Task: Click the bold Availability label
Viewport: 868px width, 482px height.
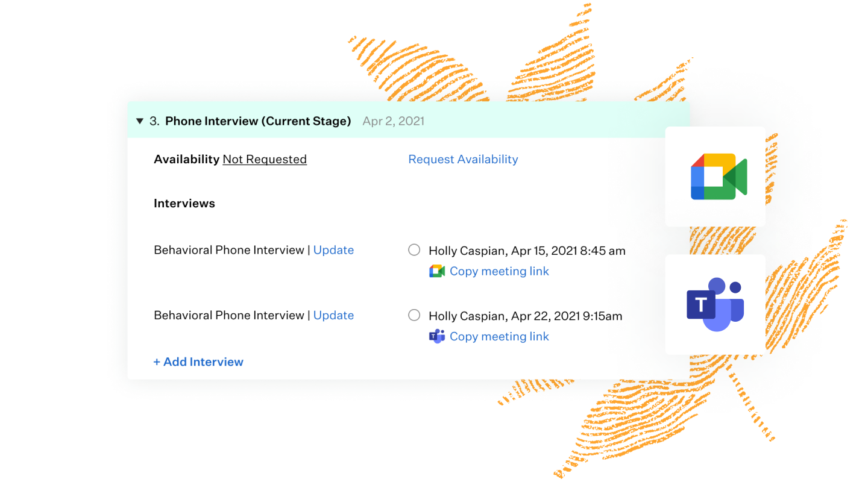Action: click(x=186, y=159)
